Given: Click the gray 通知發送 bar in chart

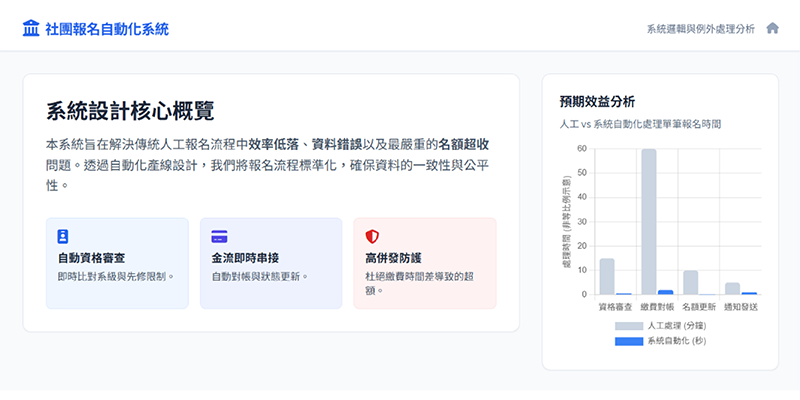Looking at the screenshot, I should point(732,289).
